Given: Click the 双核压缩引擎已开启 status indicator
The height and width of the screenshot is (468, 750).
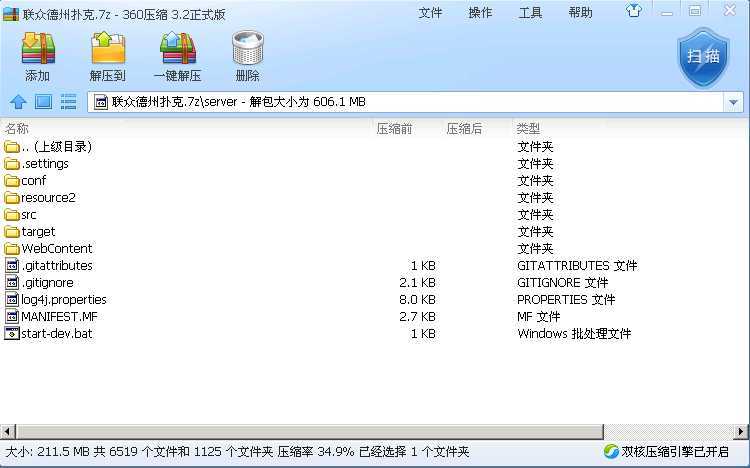Looking at the screenshot, I should tap(667, 452).
